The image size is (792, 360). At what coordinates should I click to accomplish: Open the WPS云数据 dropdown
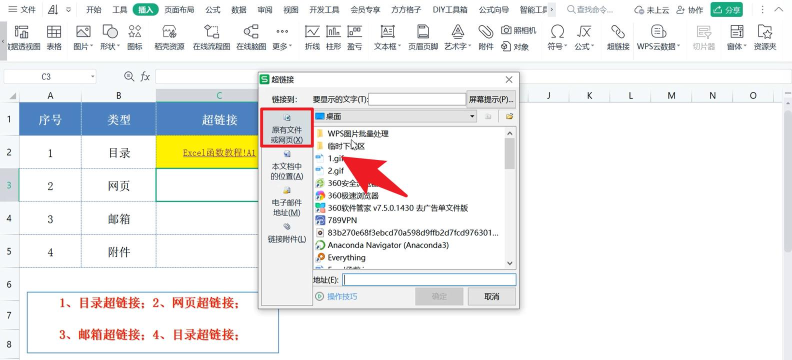pos(678,46)
